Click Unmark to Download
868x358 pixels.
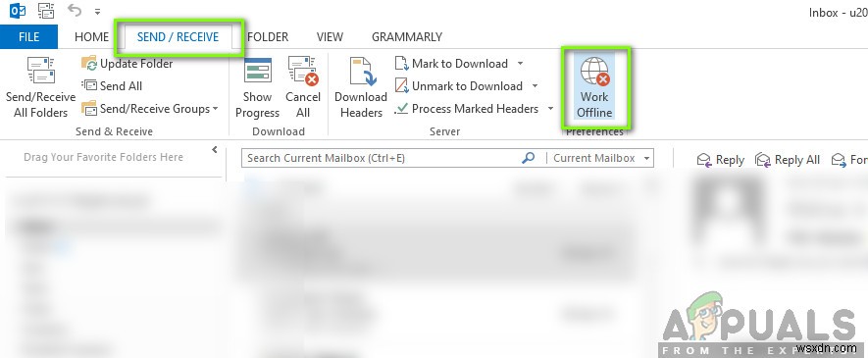coord(459,85)
